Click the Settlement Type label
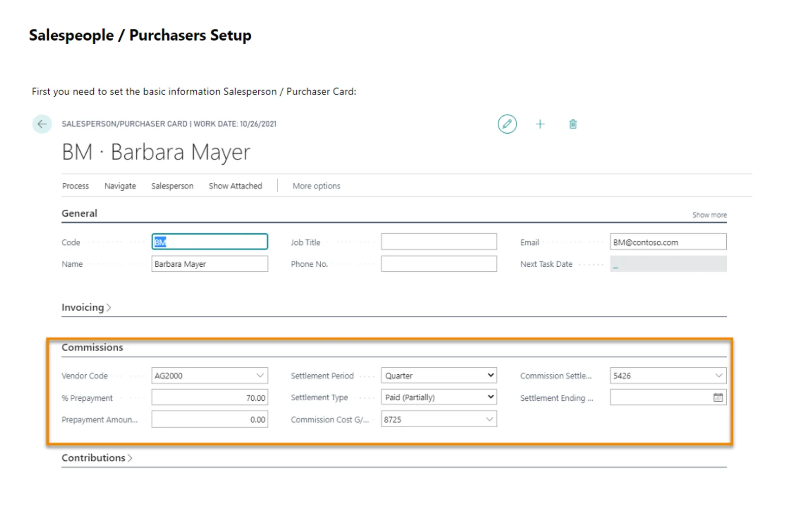The image size is (812, 508). point(319,398)
